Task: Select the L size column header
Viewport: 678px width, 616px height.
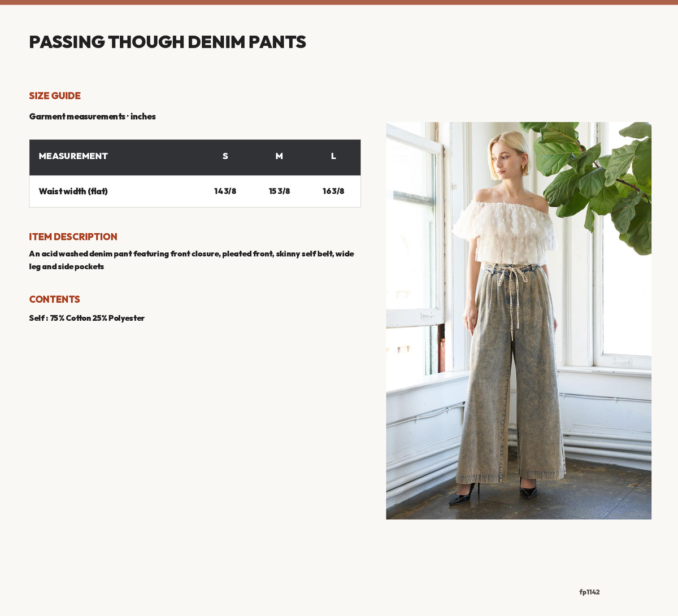Action: pyautogui.click(x=333, y=156)
